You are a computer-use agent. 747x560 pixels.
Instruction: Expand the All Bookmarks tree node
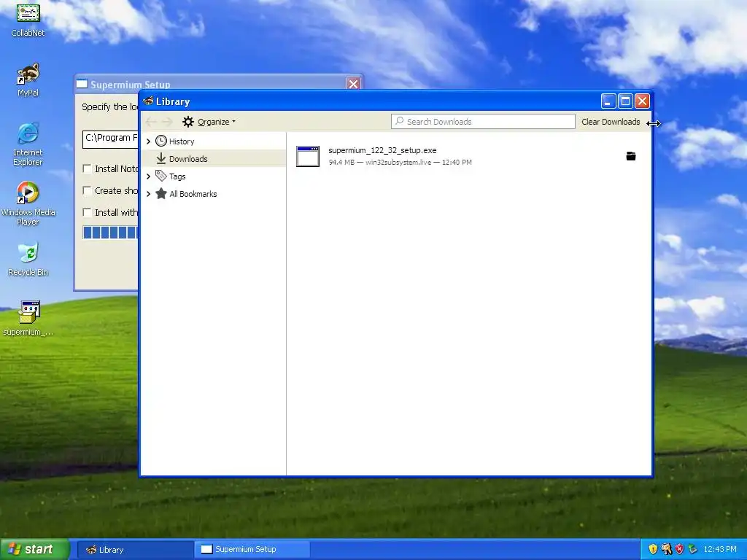point(148,194)
